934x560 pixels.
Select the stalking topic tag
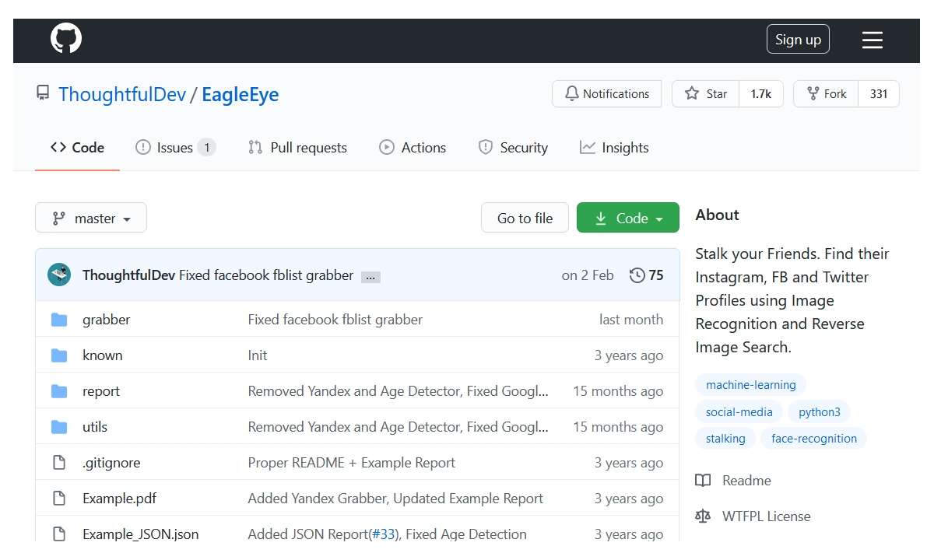pyautogui.click(x=725, y=439)
